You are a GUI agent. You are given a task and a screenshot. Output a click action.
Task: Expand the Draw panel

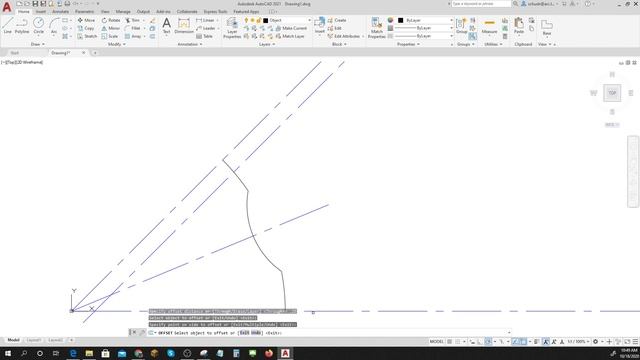click(38, 44)
